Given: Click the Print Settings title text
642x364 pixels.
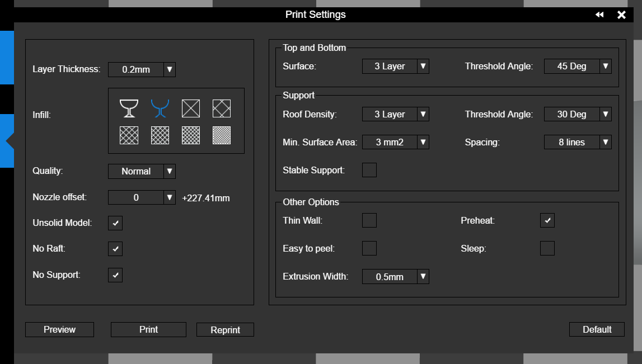Looking at the screenshot, I should pyautogui.click(x=316, y=15).
